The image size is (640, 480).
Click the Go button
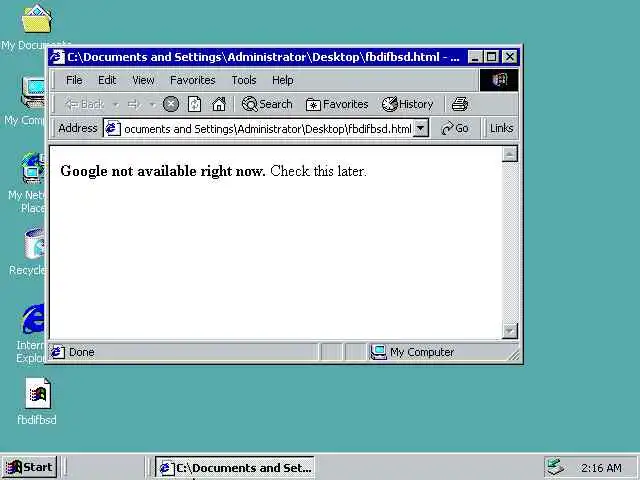click(x=454, y=128)
